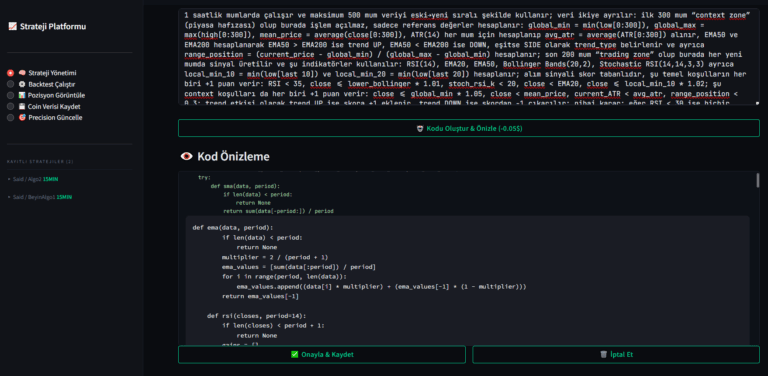Click the disk icon beside Coin Verisi Kaydet
This screenshot has width=768, height=376.
(22, 106)
